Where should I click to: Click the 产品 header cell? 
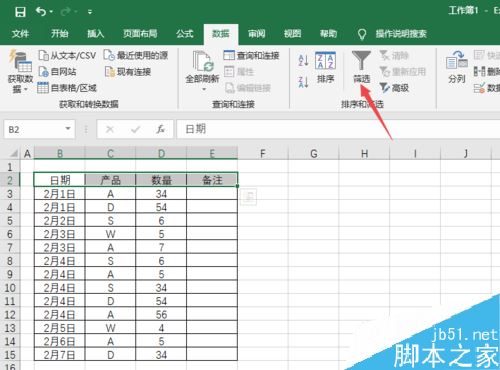110,180
